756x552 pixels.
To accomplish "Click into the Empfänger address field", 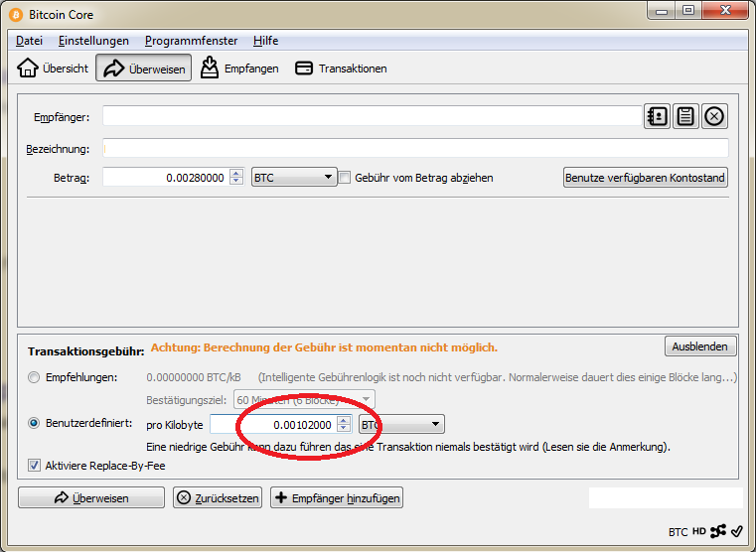I will point(372,116).
